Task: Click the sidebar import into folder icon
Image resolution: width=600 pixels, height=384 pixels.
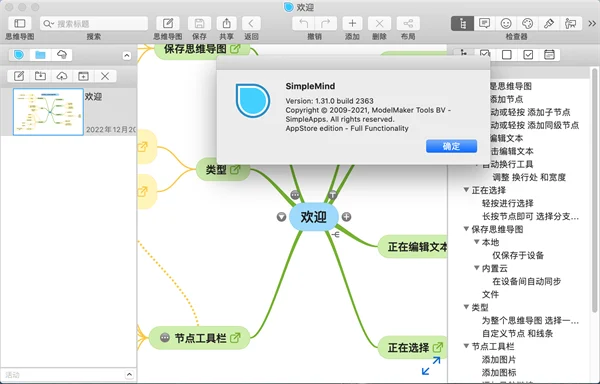Action: 40,76
